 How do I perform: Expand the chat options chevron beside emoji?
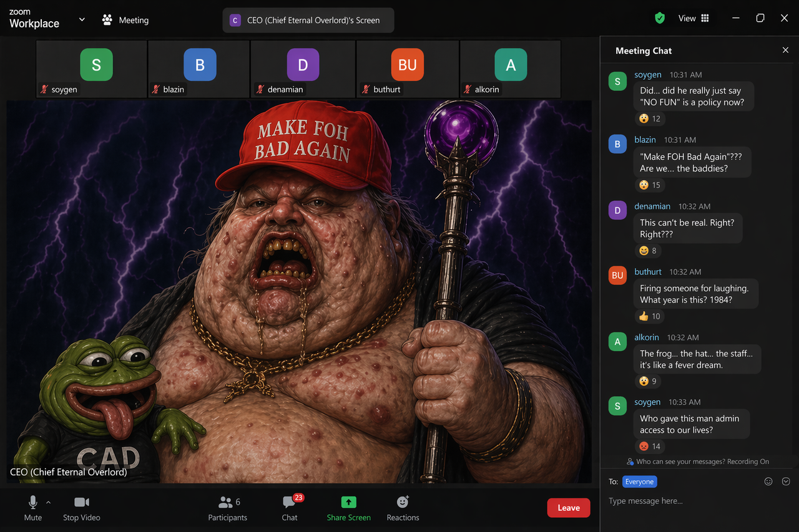786,481
